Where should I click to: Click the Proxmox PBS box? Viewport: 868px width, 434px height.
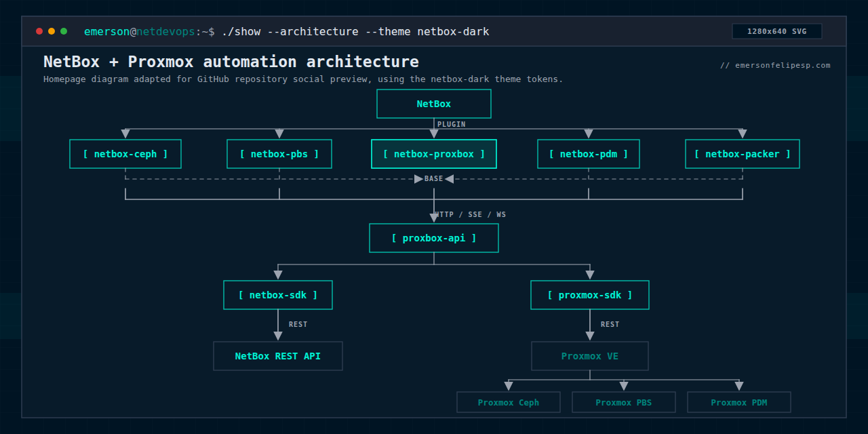tap(624, 402)
